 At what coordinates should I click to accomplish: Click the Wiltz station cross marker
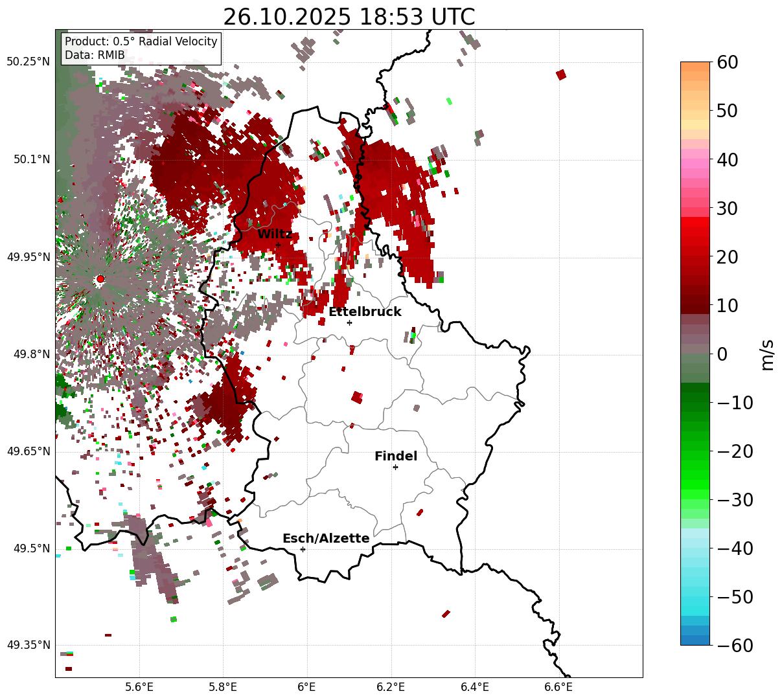278,245
